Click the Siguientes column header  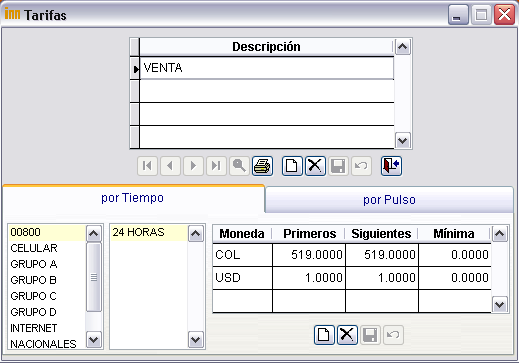[382, 234]
